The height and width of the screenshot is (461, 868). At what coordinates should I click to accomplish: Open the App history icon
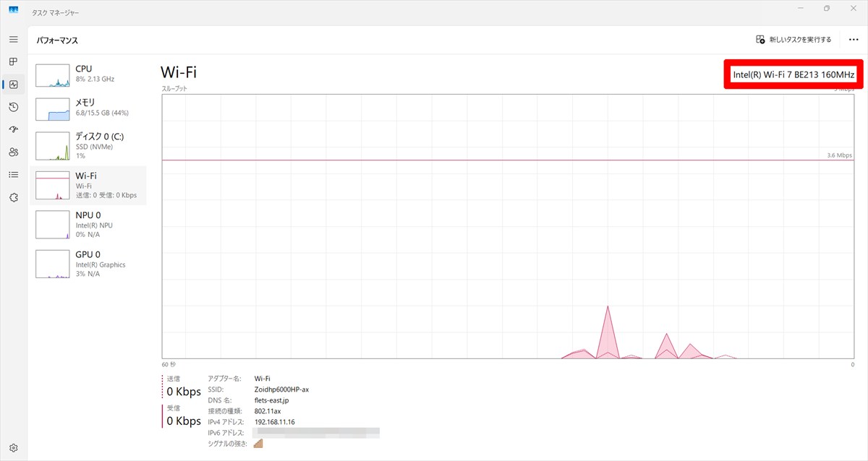click(13, 107)
